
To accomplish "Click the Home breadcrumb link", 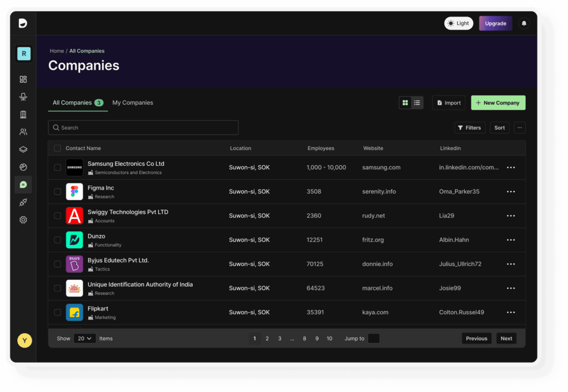I will click(57, 51).
